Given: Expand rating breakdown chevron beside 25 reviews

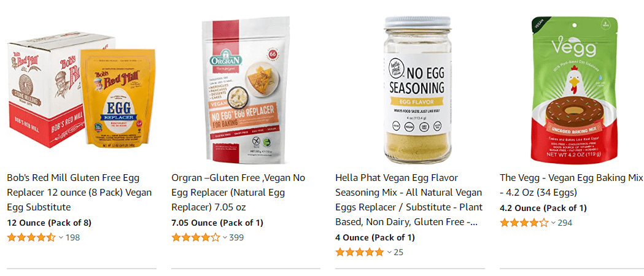Looking at the screenshot, I should (x=389, y=252).
